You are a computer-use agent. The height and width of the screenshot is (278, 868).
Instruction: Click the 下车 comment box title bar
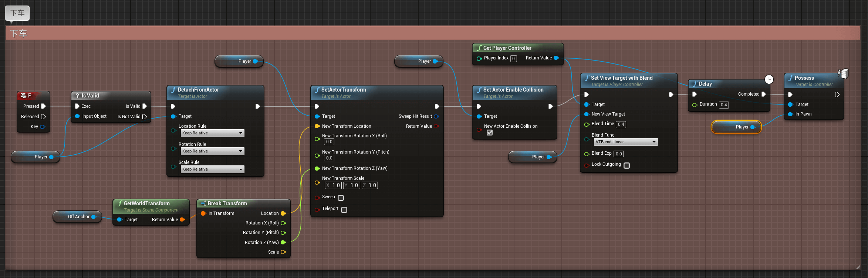point(433,33)
